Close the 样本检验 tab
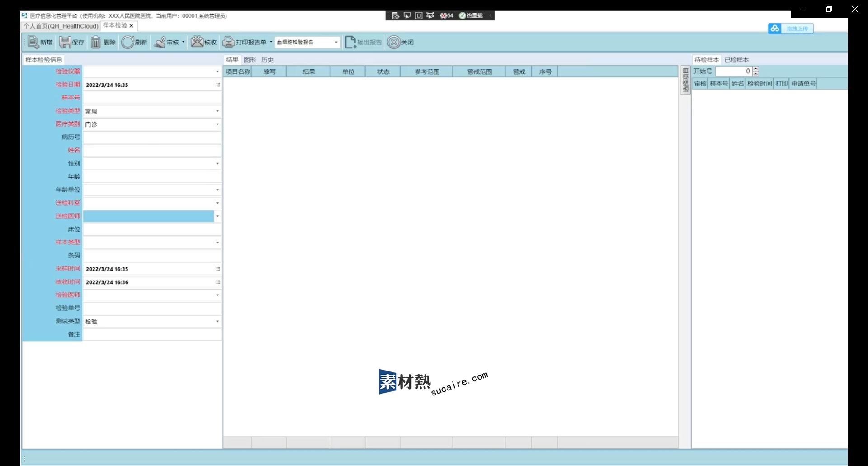Viewport: 868px width, 466px height. 132,26
